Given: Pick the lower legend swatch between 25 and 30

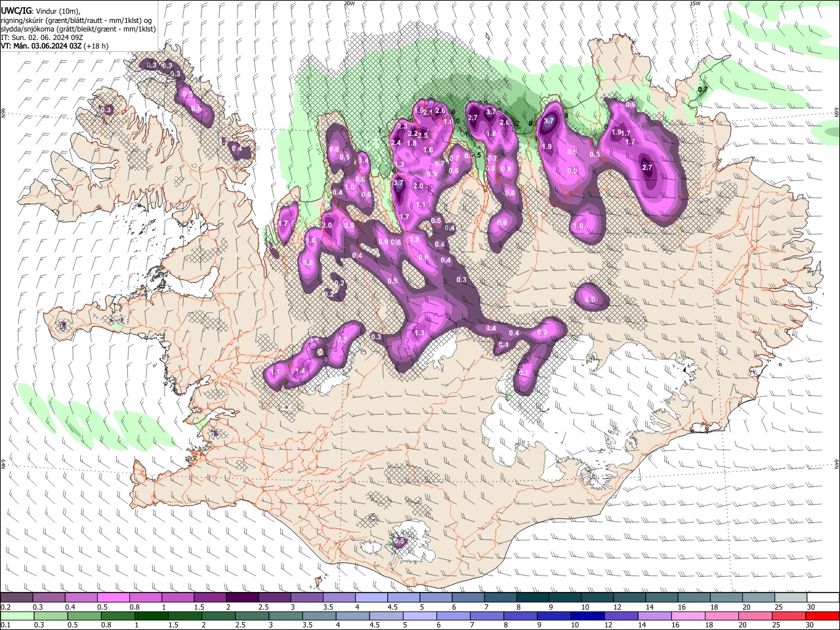Looking at the screenshot, I should 789,616.
